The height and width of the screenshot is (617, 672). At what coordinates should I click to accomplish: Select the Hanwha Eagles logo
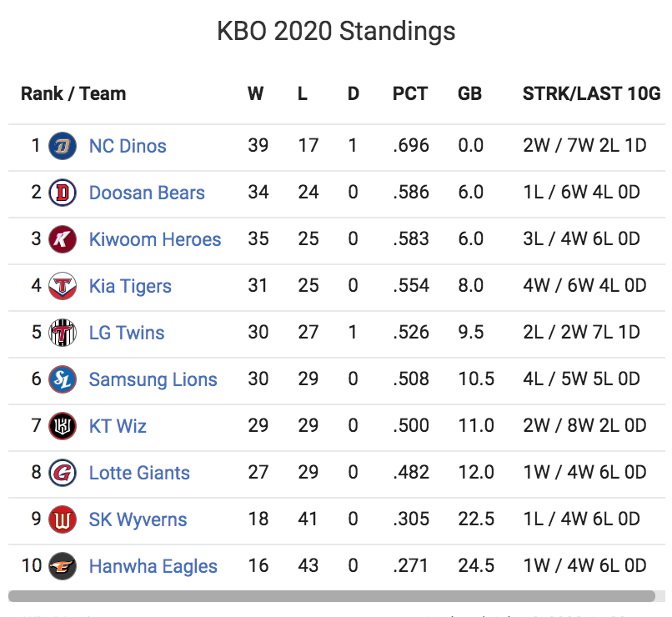(63, 566)
